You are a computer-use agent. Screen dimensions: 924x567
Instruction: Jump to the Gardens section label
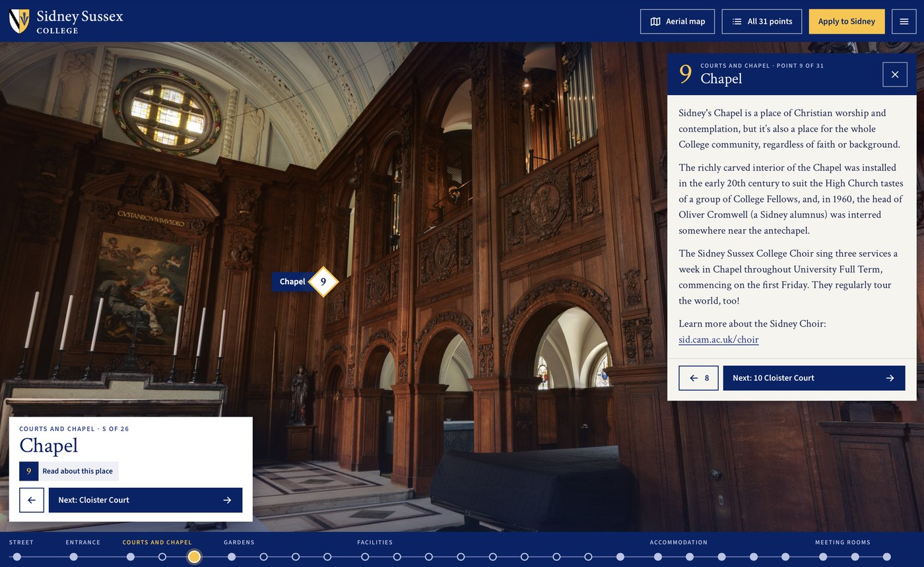pyautogui.click(x=239, y=543)
